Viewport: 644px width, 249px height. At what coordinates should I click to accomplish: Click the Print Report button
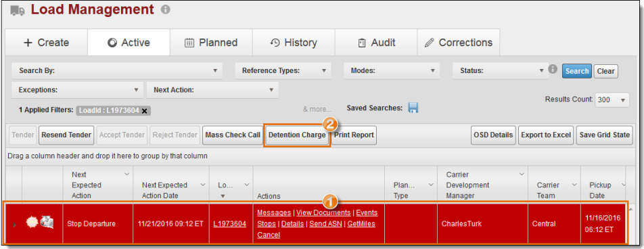(x=354, y=135)
